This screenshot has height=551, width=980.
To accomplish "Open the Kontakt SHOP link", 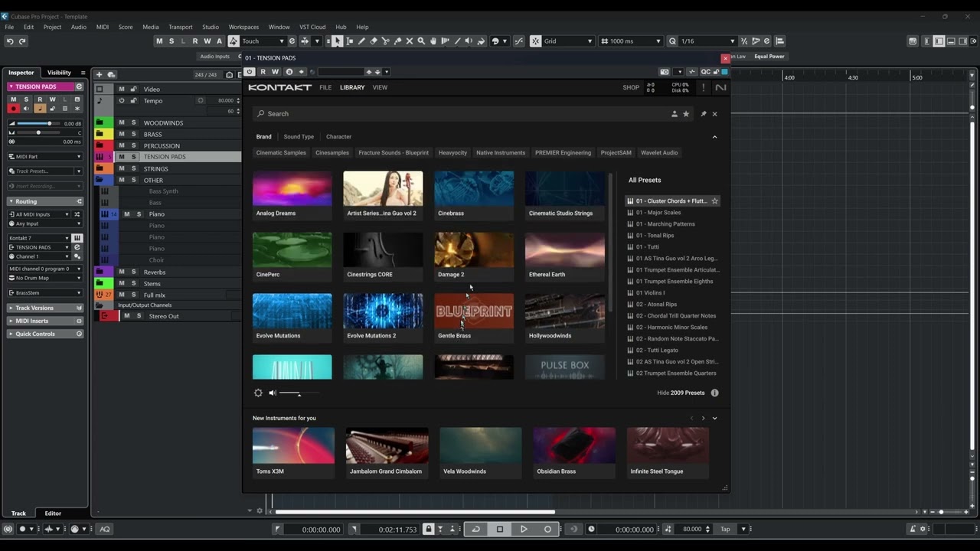I will (x=631, y=87).
